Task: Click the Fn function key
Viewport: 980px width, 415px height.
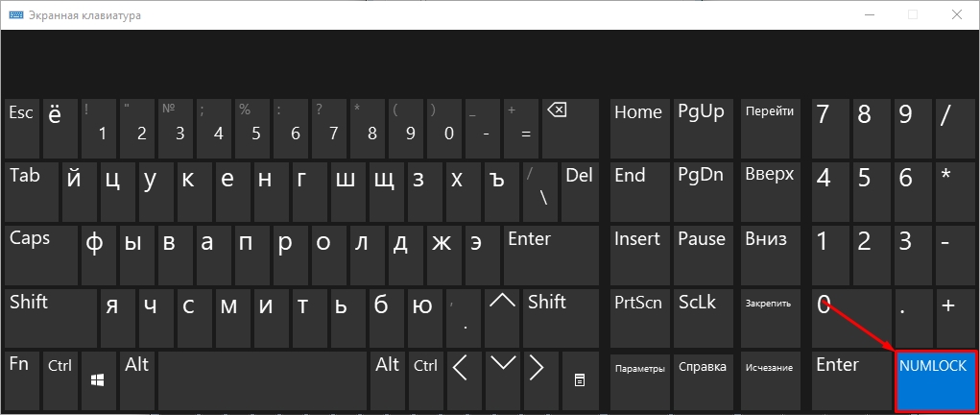Action: 23,380
